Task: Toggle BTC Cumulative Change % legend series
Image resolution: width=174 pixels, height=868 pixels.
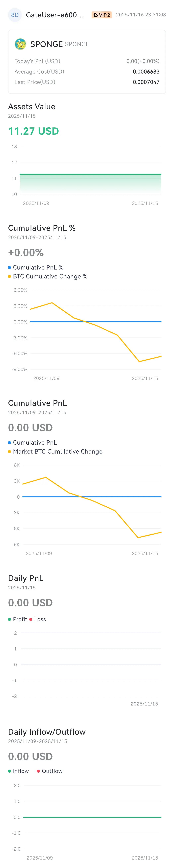Action: (x=48, y=277)
